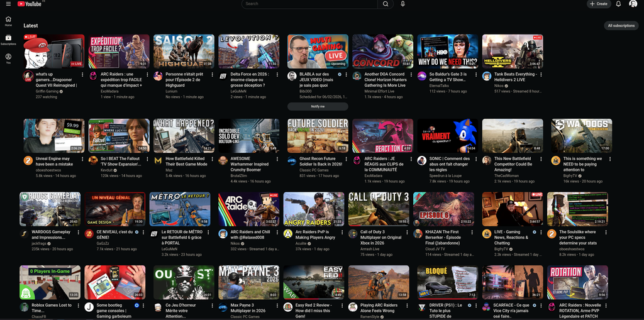
Task: Start voice search with microphone icon
Action: click(402, 4)
